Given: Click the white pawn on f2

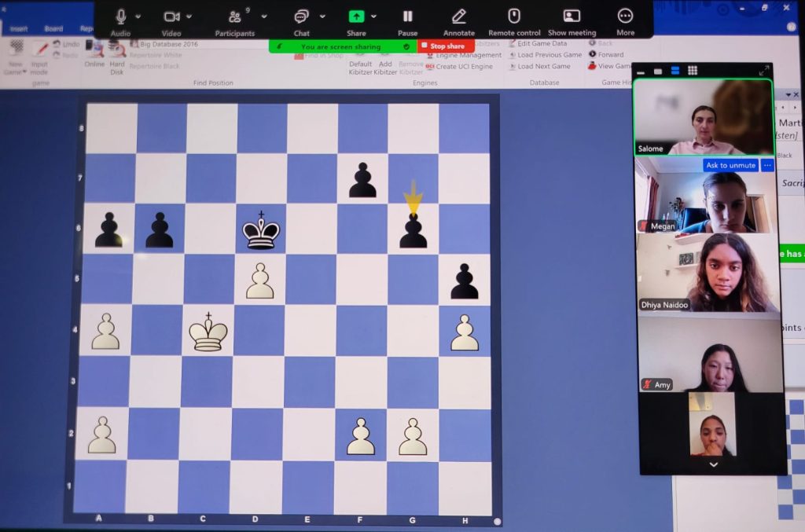Looking at the screenshot, I should click(x=361, y=437).
